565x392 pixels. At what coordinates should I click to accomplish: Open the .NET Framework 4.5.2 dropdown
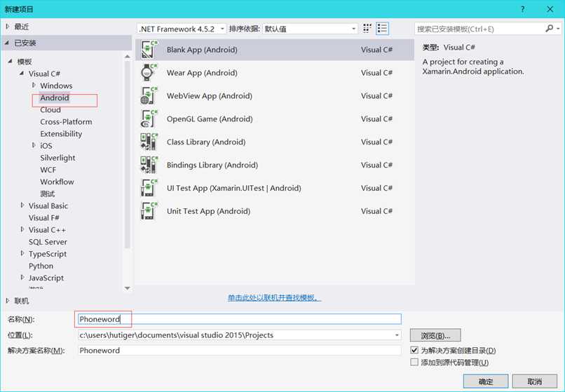(182, 29)
